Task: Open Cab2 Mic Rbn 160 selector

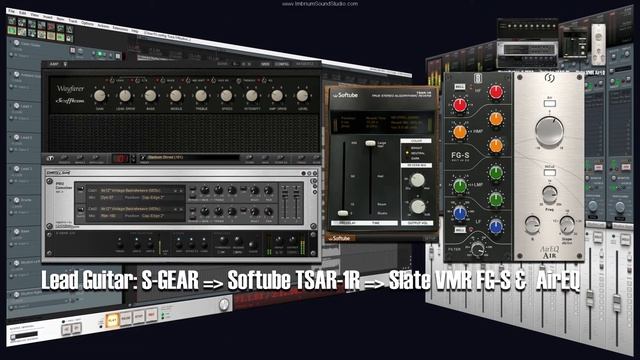Action: coord(108,216)
